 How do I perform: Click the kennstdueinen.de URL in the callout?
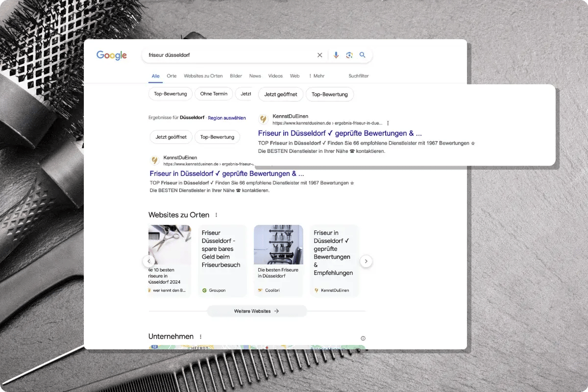pyautogui.click(x=328, y=123)
